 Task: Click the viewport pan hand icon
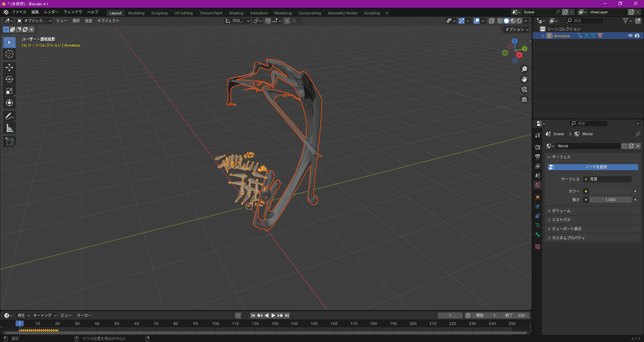(524, 79)
